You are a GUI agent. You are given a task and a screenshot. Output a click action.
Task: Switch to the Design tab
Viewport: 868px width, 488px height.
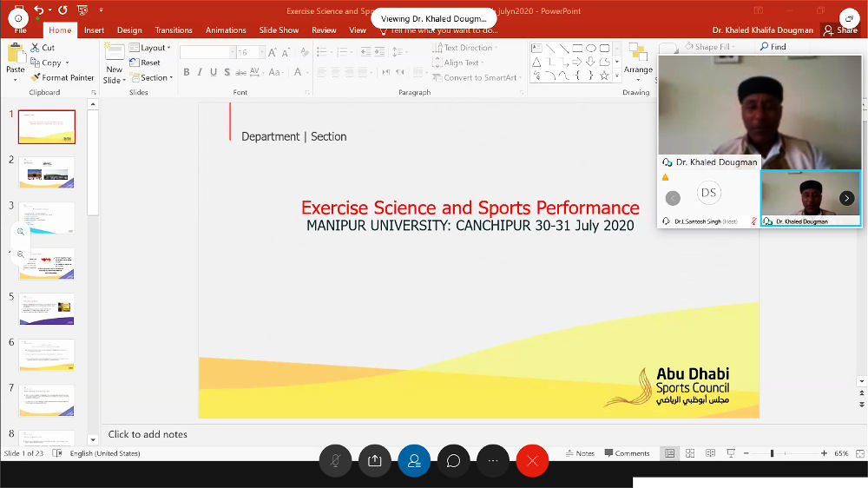tap(129, 30)
